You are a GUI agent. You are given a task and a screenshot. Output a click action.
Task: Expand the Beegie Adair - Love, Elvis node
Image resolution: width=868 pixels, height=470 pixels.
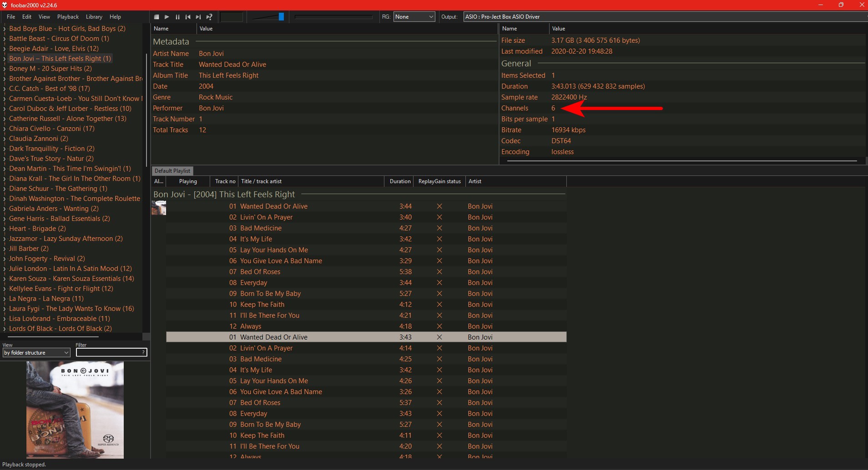tap(5, 49)
